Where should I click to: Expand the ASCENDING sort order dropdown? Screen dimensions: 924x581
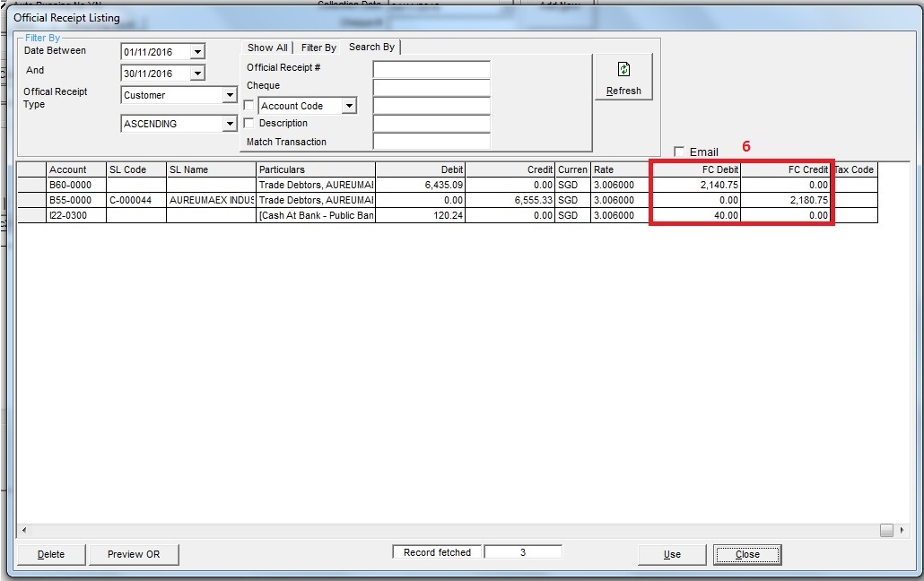(x=230, y=124)
